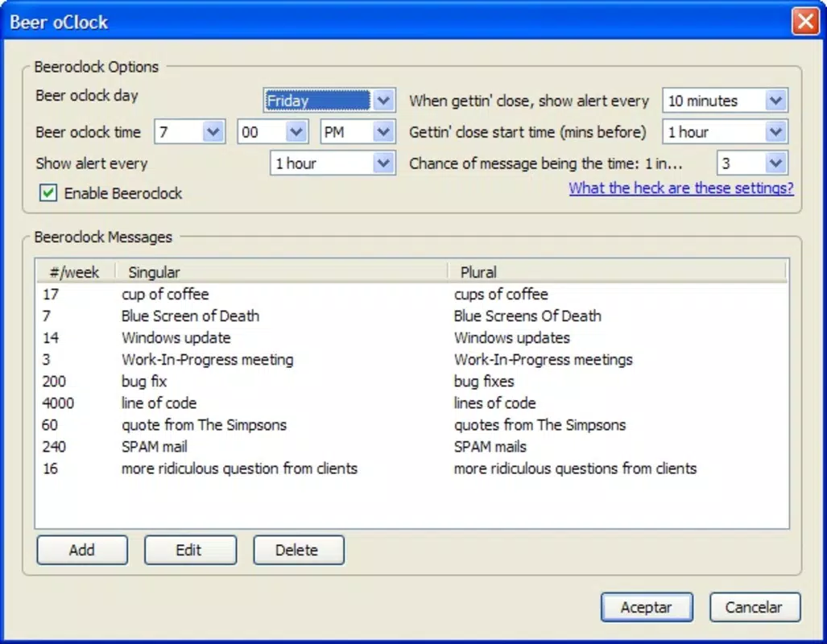
Task: Click Blue Screens Of Death plural cell
Action: (x=527, y=316)
